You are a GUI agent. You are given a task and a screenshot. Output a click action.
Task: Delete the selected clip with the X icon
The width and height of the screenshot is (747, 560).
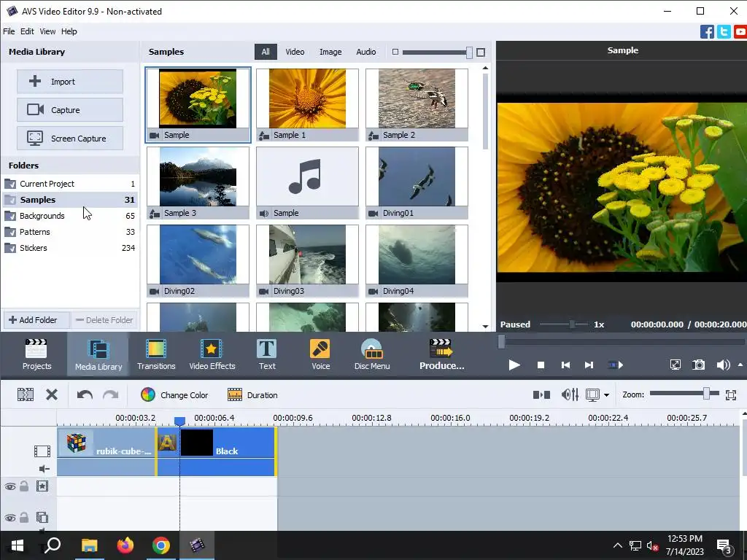click(x=52, y=394)
